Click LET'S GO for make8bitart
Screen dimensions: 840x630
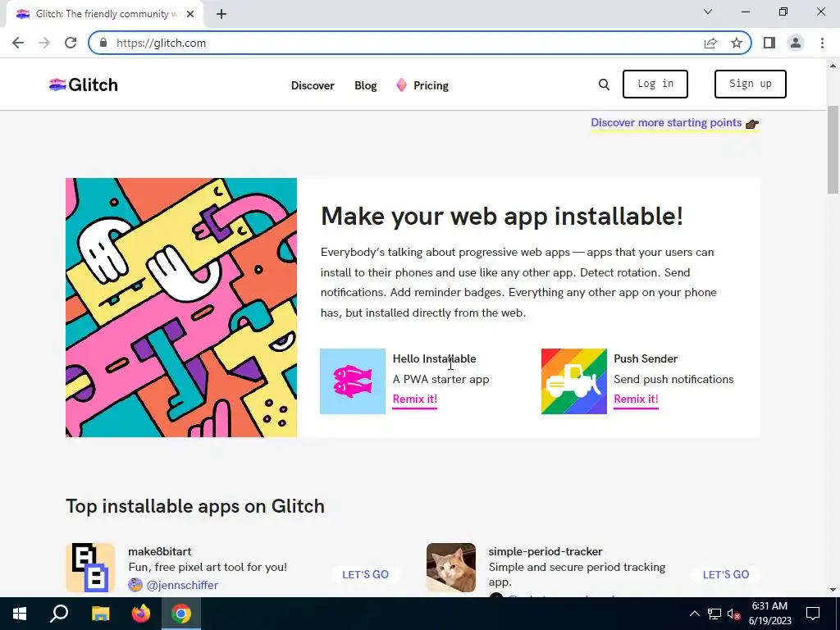[x=365, y=574]
